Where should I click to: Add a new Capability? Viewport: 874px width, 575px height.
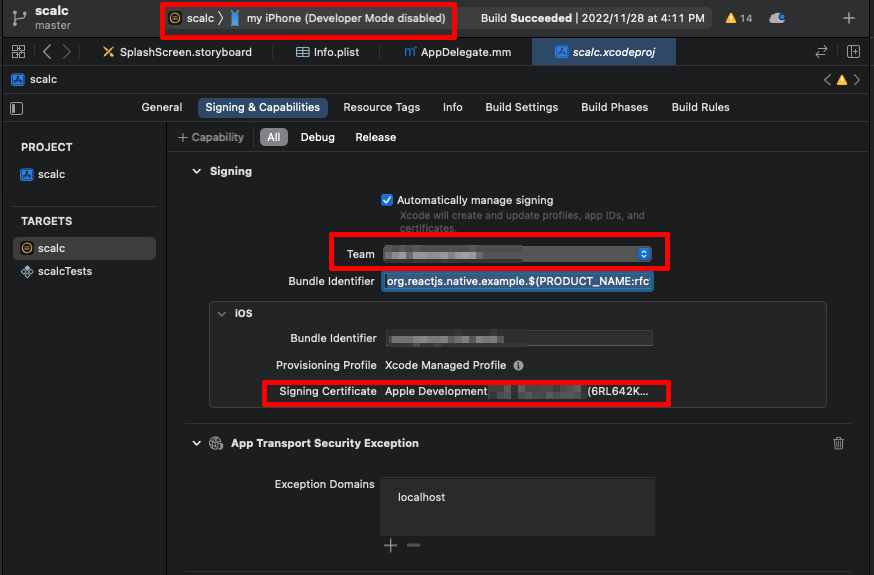(x=211, y=137)
